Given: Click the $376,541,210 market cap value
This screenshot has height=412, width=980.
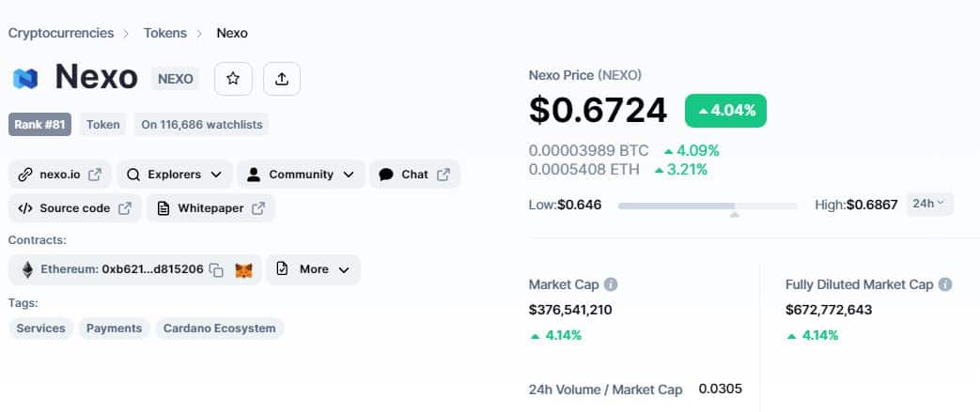Looking at the screenshot, I should pyautogui.click(x=570, y=310).
